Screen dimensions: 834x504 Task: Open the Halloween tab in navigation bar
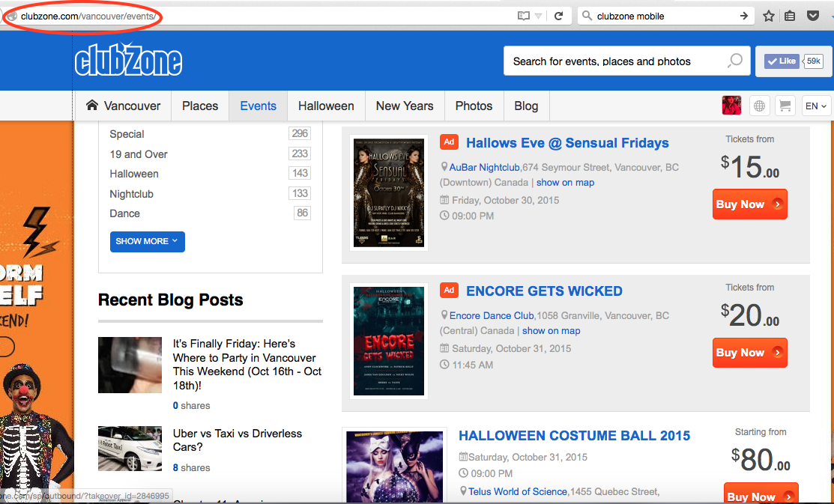tap(326, 106)
